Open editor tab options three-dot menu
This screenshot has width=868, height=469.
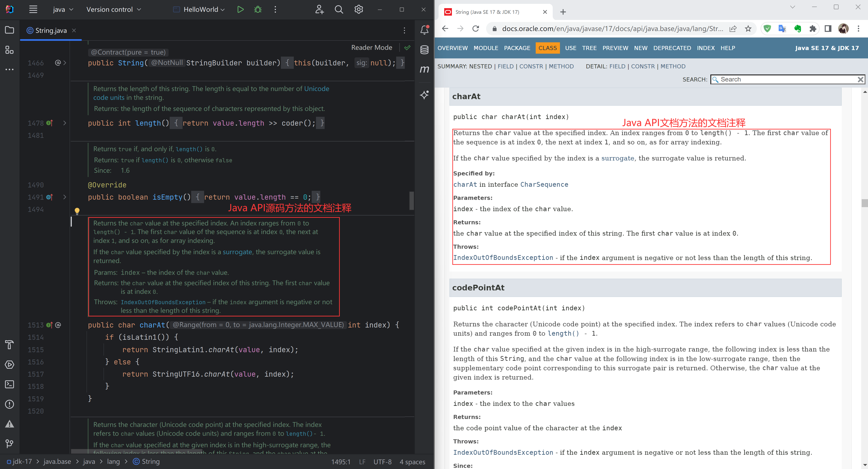404,30
